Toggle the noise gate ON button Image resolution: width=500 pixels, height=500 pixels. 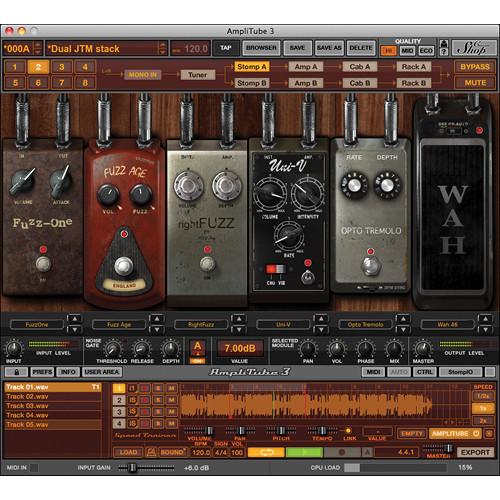point(197,361)
